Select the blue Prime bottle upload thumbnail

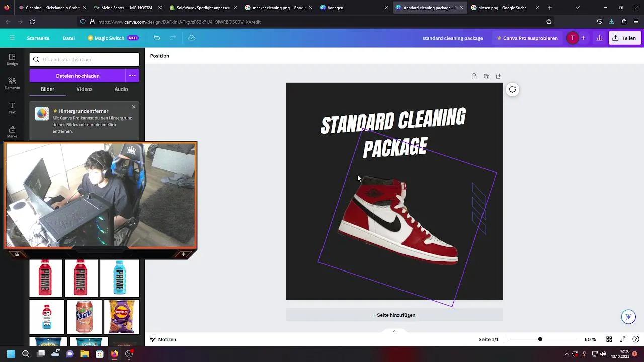coord(119,278)
